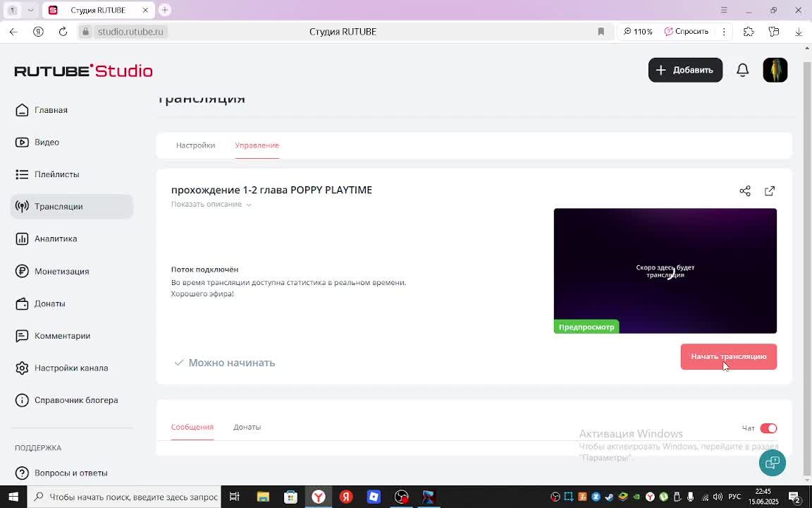Open Справочник блогера
This screenshot has width=812, height=508.
76,400
